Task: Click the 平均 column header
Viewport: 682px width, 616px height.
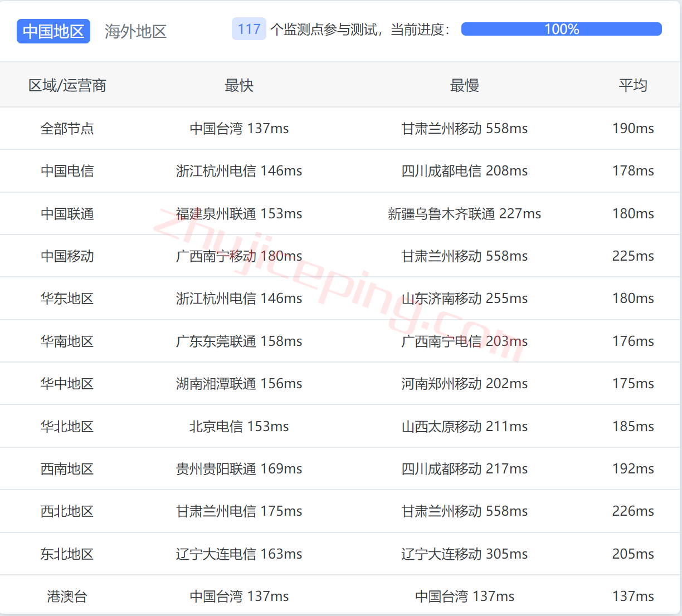Action: pos(633,85)
